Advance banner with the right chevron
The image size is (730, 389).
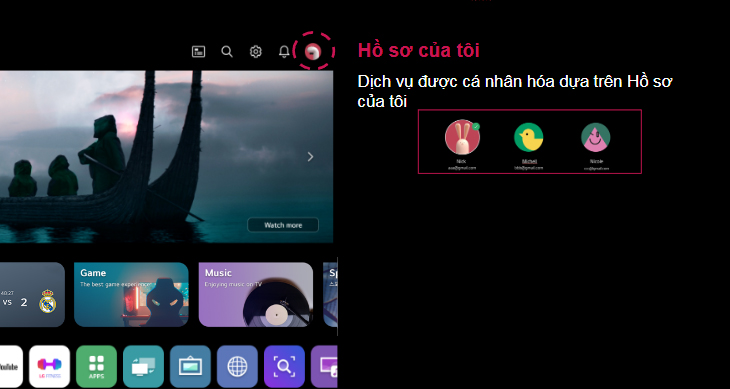pyautogui.click(x=311, y=157)
